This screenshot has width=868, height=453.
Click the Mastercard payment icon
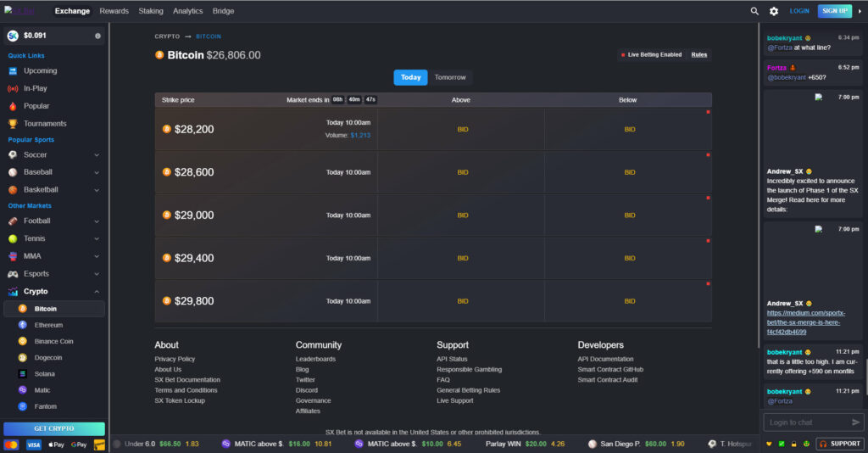coord(12,445)
